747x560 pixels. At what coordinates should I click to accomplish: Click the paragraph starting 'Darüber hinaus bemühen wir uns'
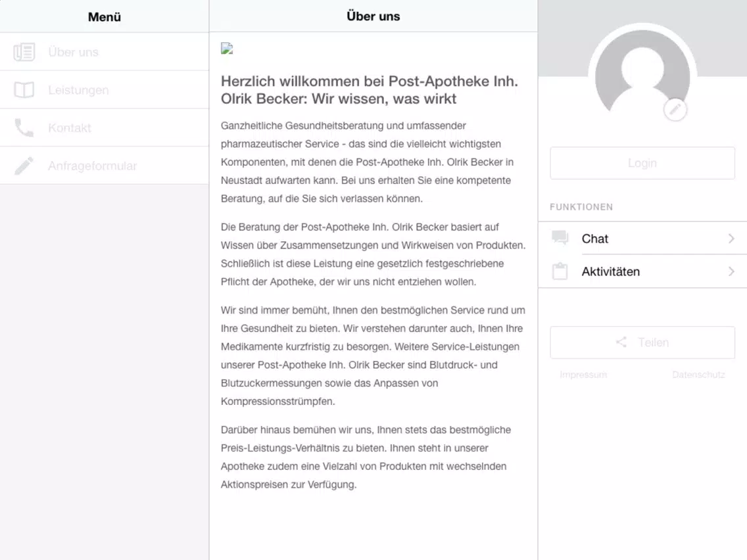366,457
